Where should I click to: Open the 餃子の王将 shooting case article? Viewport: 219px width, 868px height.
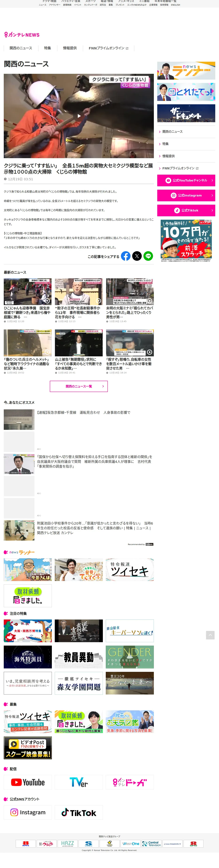79,300
